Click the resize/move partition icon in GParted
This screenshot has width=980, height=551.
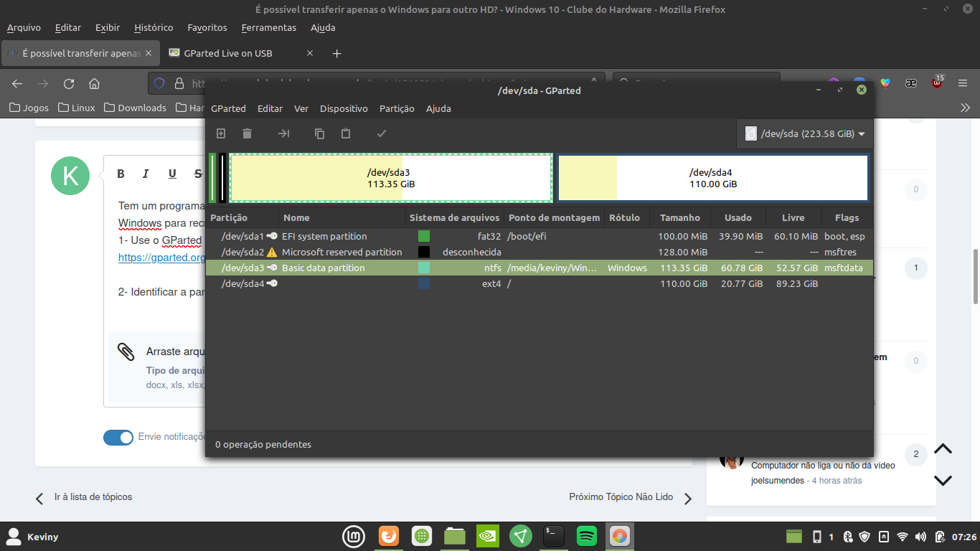point(283,133)
